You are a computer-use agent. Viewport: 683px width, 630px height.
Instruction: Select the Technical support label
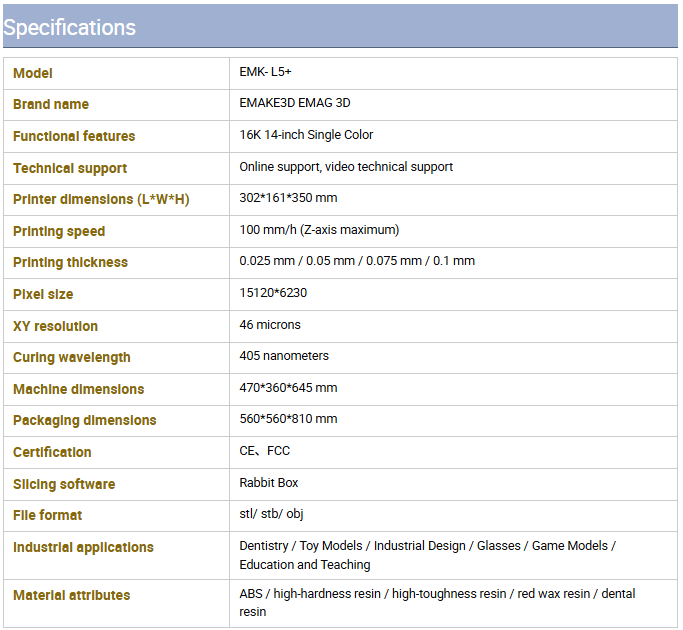(70, 168)
